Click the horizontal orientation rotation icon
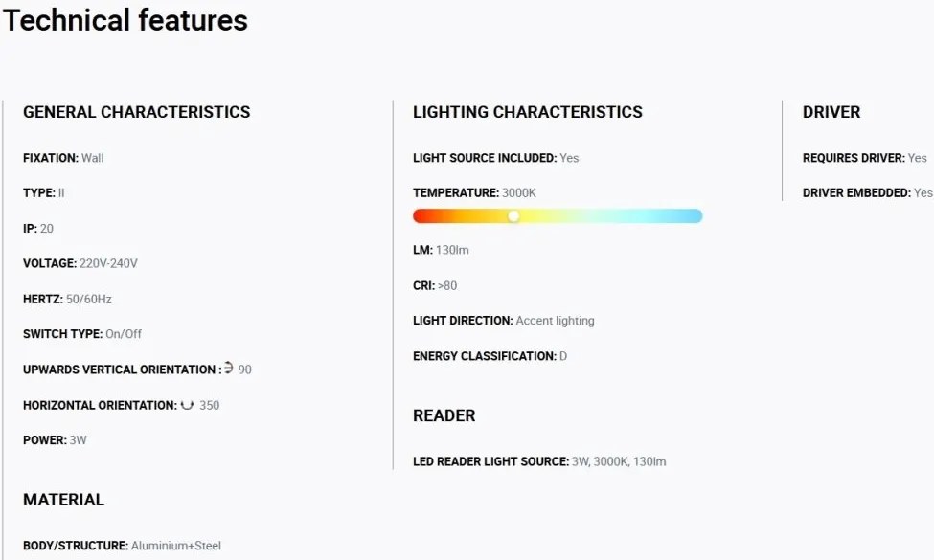934x560 pixels. (187, 405)
